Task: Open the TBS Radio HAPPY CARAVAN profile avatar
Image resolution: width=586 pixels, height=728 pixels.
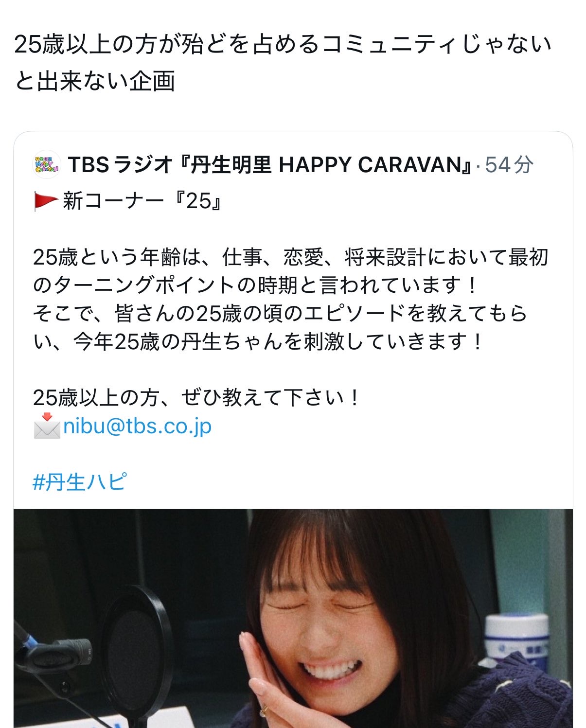Action: 47,165
